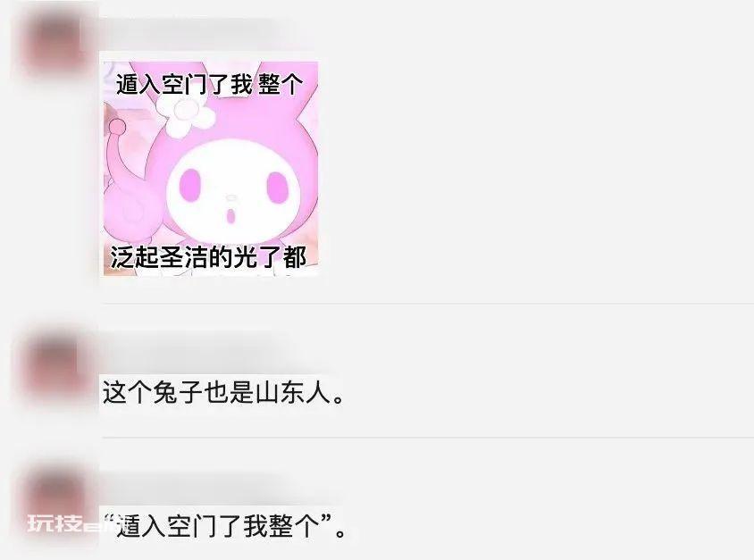Click the meme caption 遁入空门了我 整个
This screenshot has height=560, width=754.
click(x=210, y=85)
